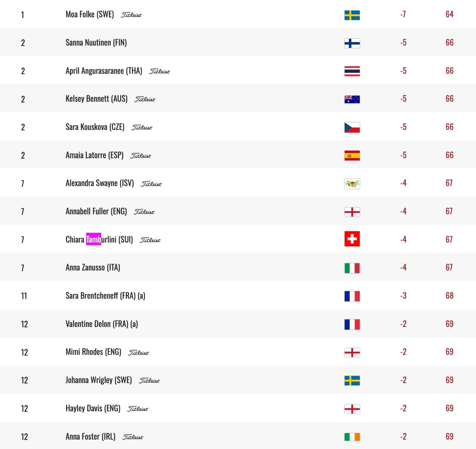Click the Switzerland flag icon
Screen dimensions: 476x449
point(352,239)
